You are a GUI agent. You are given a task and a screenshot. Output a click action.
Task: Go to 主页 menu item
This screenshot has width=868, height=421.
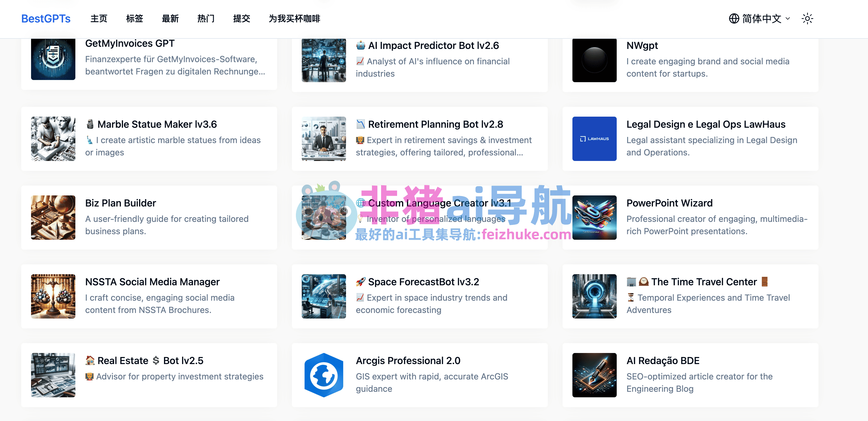(x=99, y=18)
